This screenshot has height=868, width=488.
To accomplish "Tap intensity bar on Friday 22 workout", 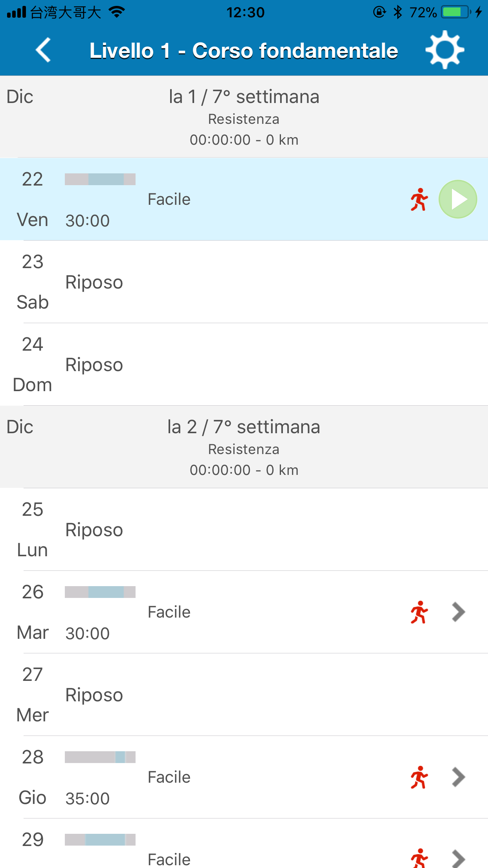I will 100,179.
